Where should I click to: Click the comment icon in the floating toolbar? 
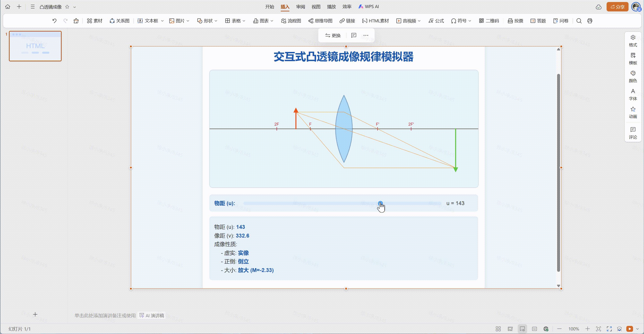point(354,35)
